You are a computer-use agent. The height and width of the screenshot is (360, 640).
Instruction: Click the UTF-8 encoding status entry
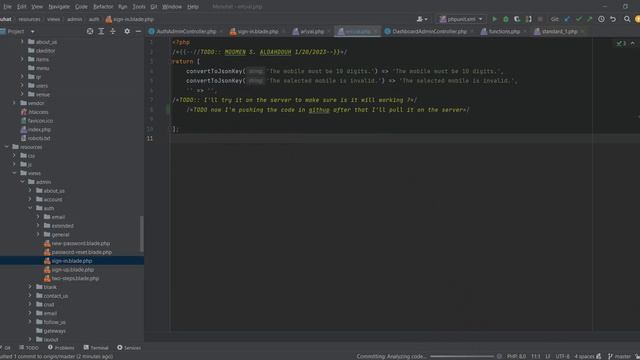[562, 356]
